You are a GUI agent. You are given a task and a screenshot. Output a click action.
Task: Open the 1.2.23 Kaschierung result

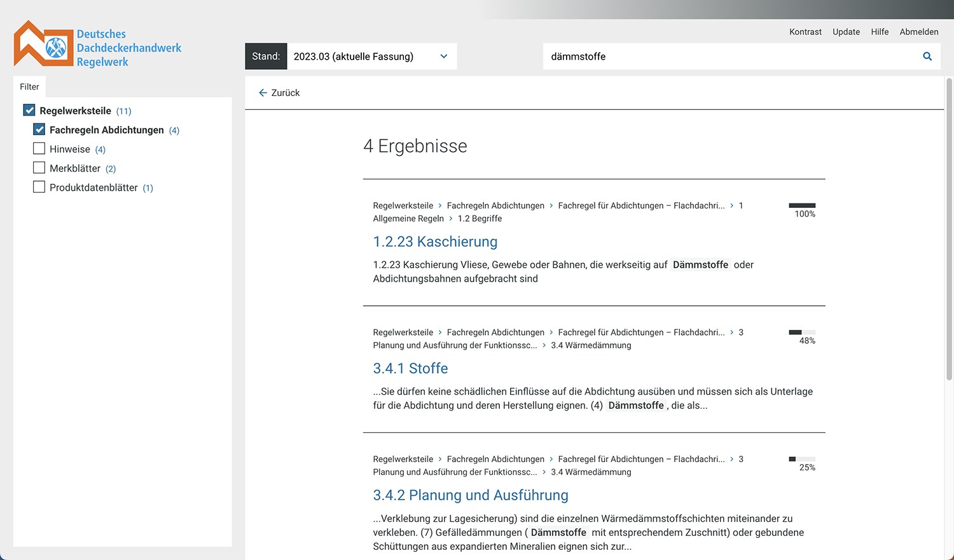point(435,242)
